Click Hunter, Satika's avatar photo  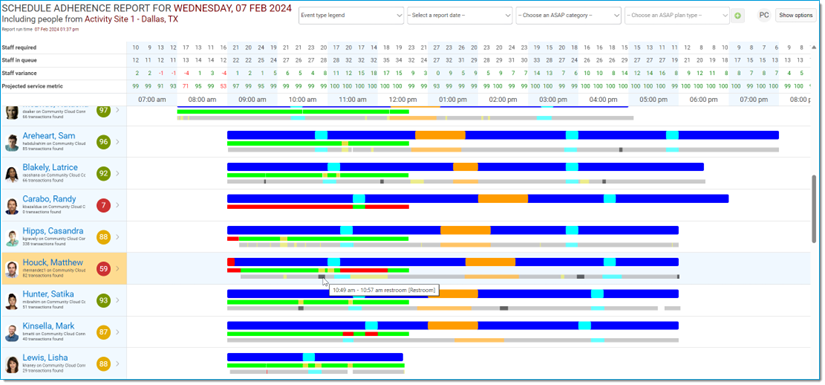click(x=12, y=301)
